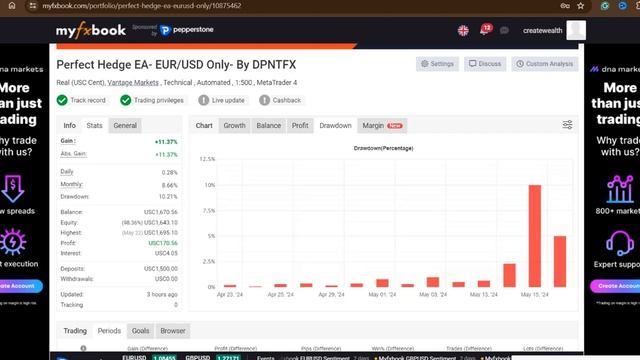
Task: Select the Drawdown chart tab
Action: pyautogui.click(x=336, y=125)
